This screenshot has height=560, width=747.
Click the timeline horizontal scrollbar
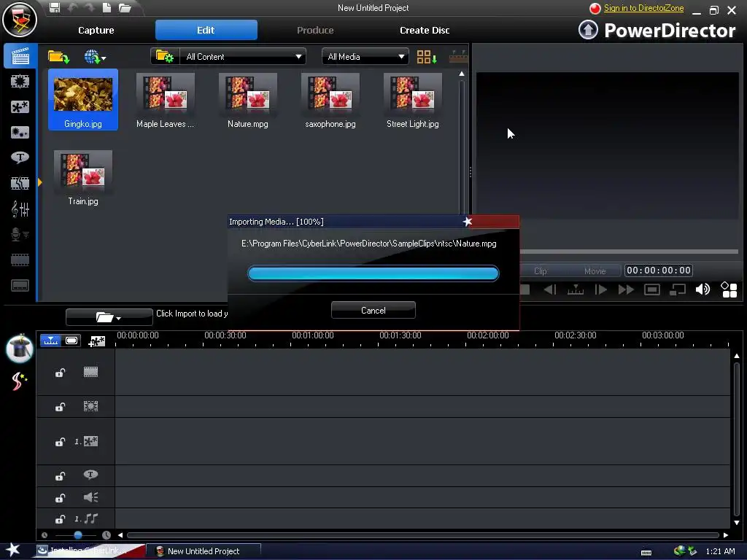pyautogui.click(x=422, y=535)
